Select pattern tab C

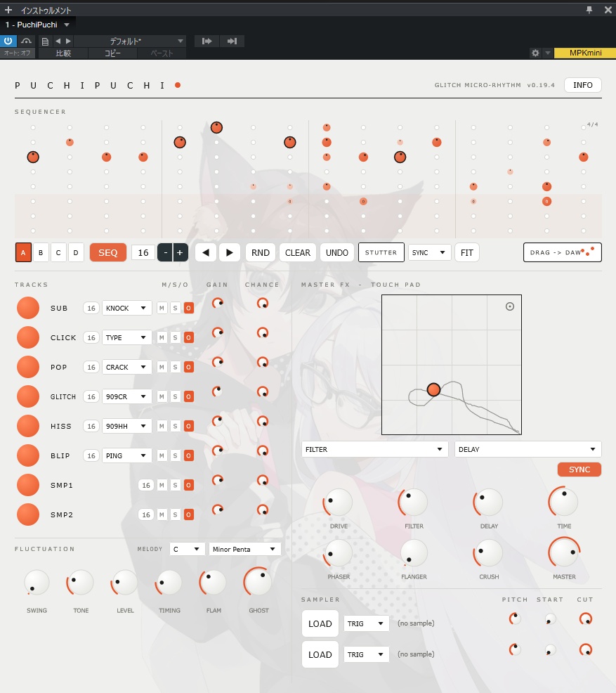[x=58, y=252]
